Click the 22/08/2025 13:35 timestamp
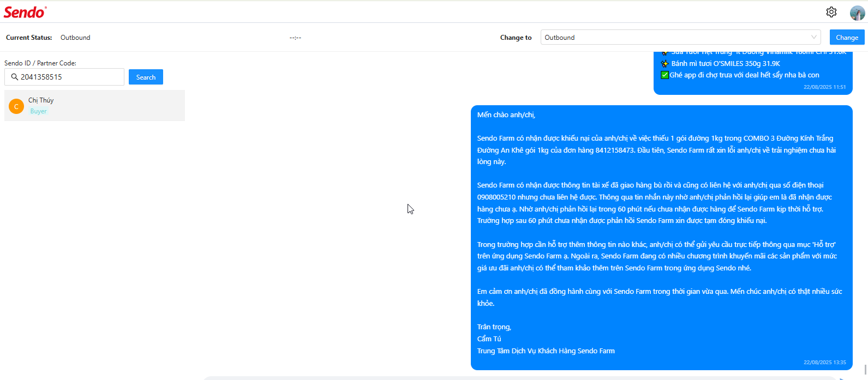The image size is (868, 380). pos(824,363)
